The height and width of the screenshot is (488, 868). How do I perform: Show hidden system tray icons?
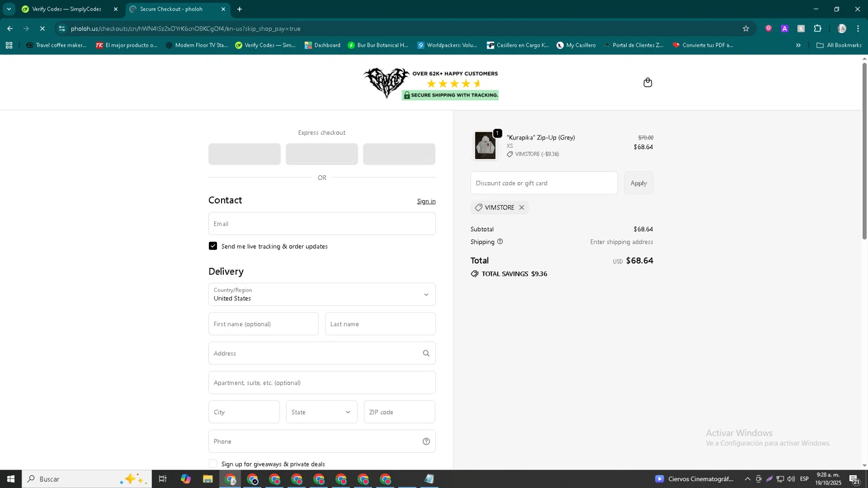[x=748, y=479]
